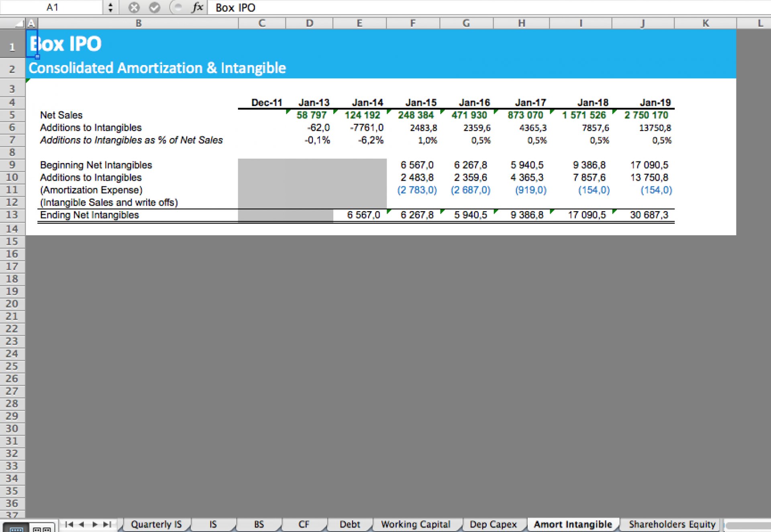Click percentage cell '-6,2%'
Image resolution: width=771 pixels, height=532 pixels.
coord(371,140)
